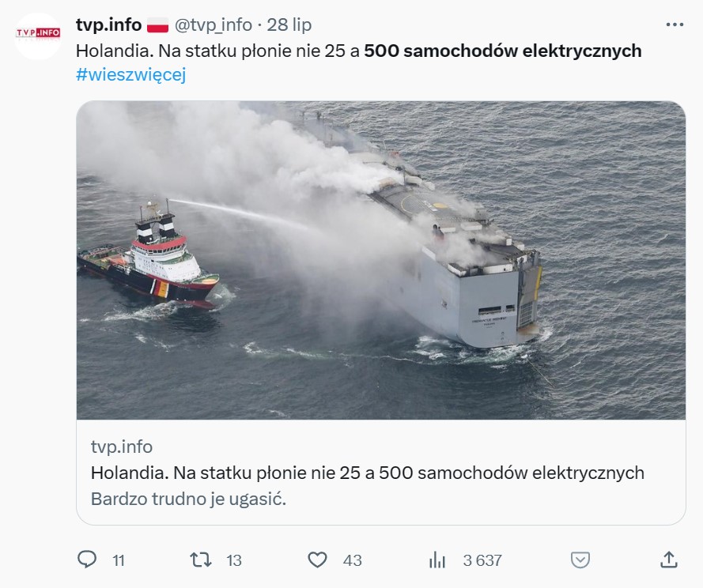Viewport: 703px width, 588px height.
Task: Open the @tvp_info handle link
Action: (x=213, y=24)
